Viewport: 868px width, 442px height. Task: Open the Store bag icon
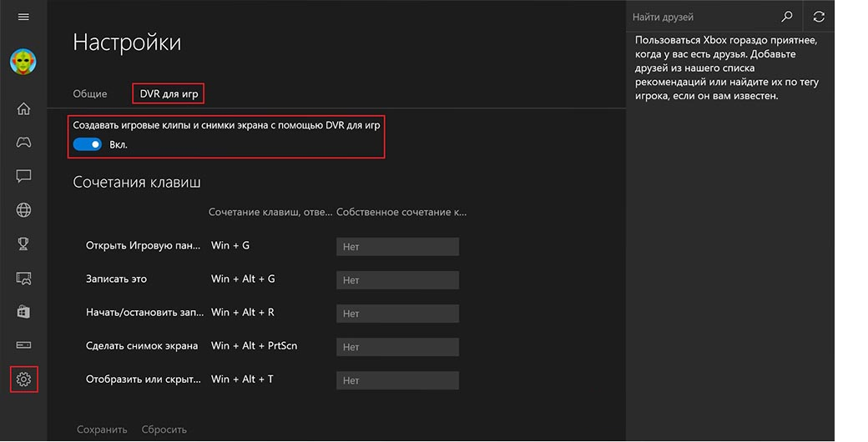(x=23, y=311)
